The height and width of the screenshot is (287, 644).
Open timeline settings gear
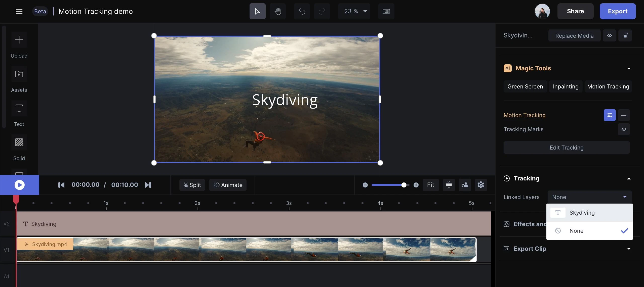(x=481, y=185)
